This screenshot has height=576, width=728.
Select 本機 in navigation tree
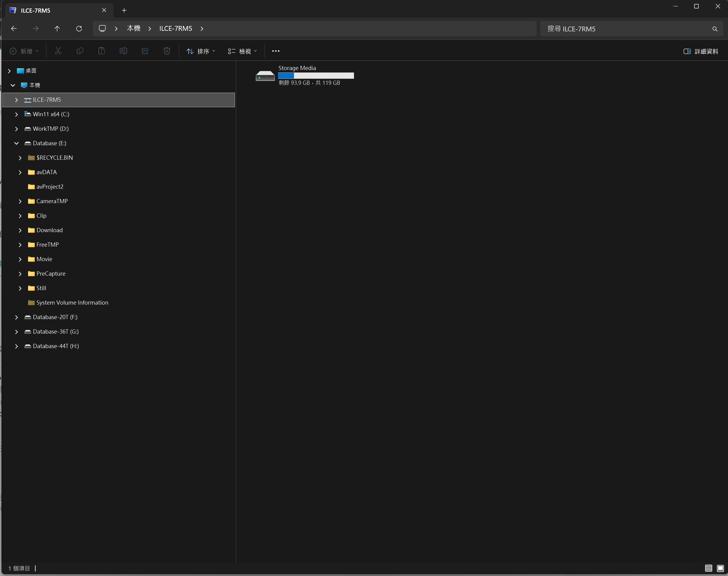(35, 85)
